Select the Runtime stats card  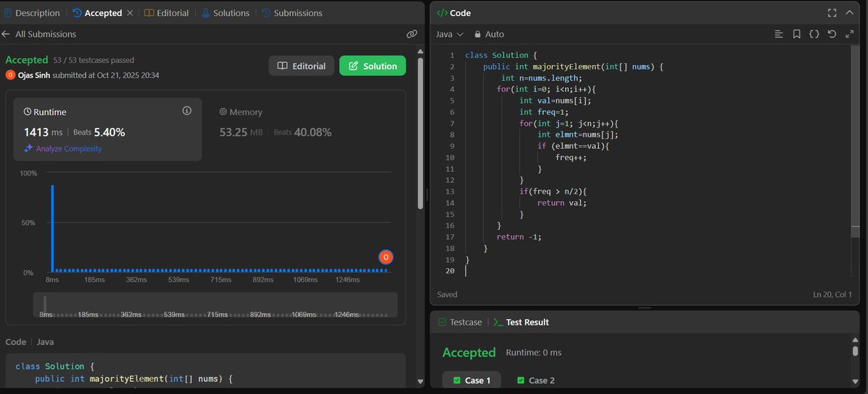tap(109, 129)
